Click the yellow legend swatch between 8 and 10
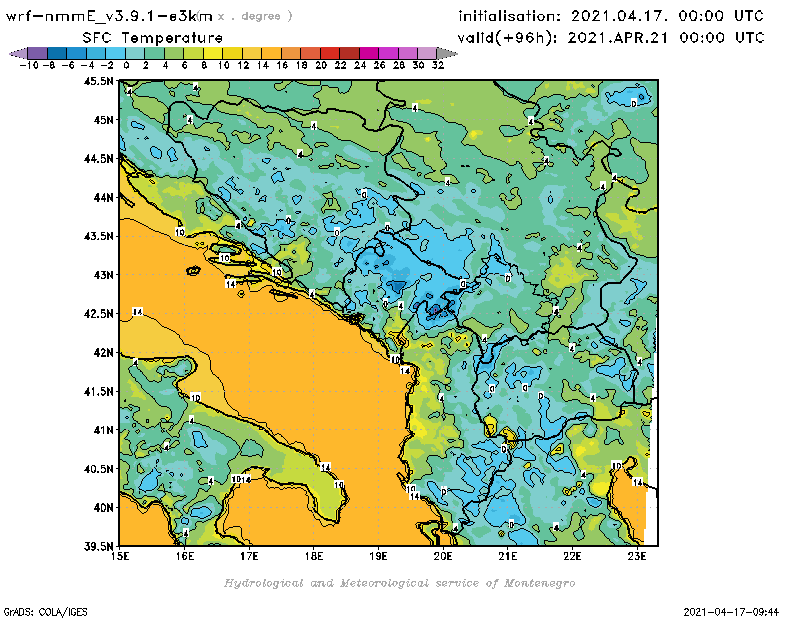The height and width of the screenshot is (618, 800). (x=213, y=53)
